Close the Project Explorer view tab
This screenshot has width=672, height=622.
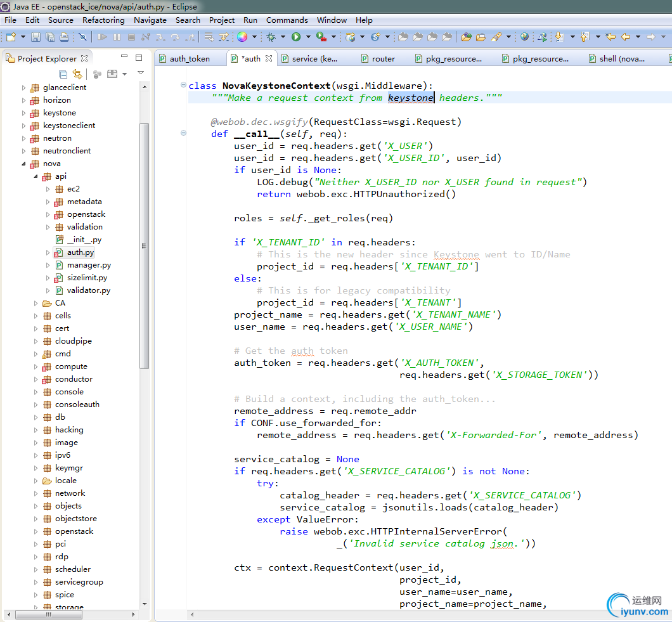(x=84, y=58)
